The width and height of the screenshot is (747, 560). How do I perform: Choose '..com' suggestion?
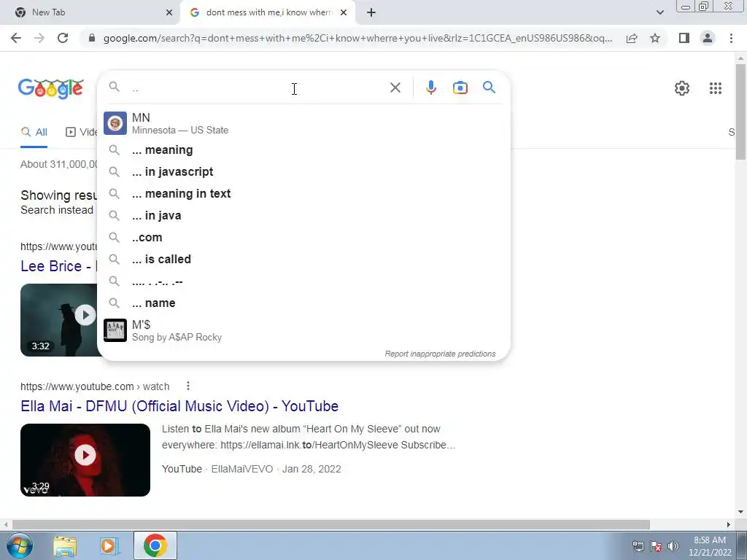tap(303, 238)
